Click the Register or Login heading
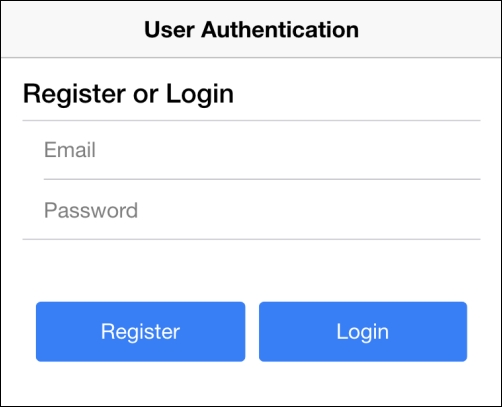The width and height of the screenshot is (502, 407). (x=128, y=94)
